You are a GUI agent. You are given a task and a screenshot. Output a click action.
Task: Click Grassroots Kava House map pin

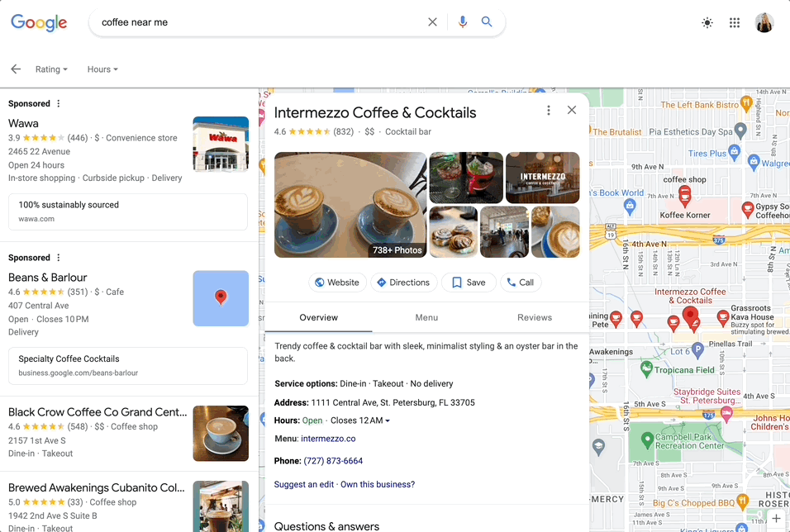point(723,318)
